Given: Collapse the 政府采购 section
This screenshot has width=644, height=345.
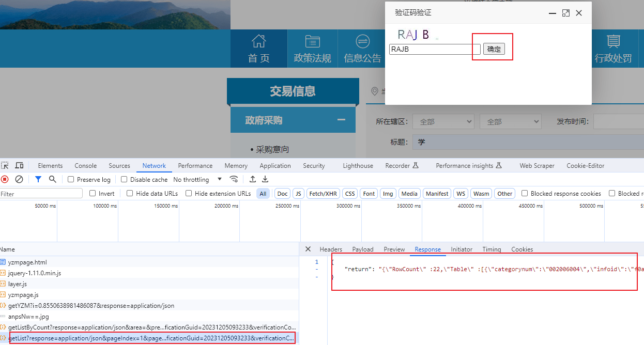Looking at the screenshot, I should pos(341,120).
